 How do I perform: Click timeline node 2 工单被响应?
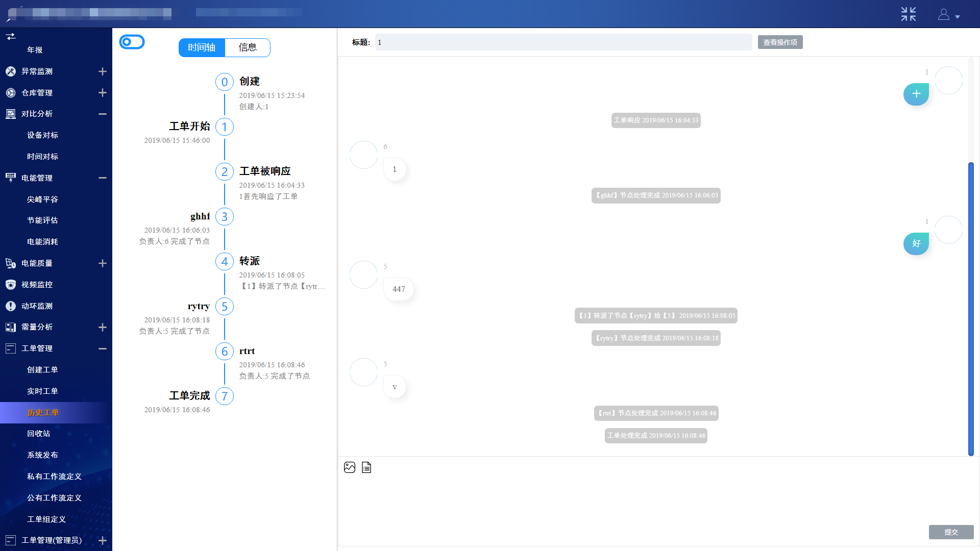225,172
